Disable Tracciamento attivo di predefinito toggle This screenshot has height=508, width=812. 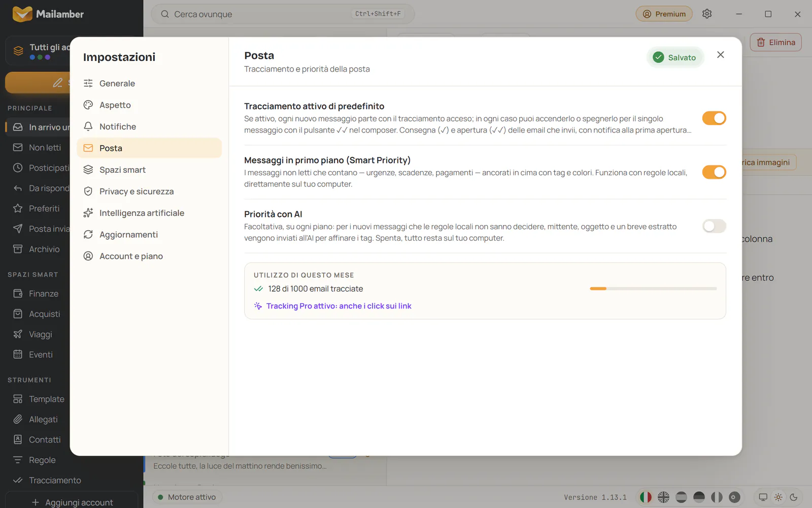pos(714,118)
